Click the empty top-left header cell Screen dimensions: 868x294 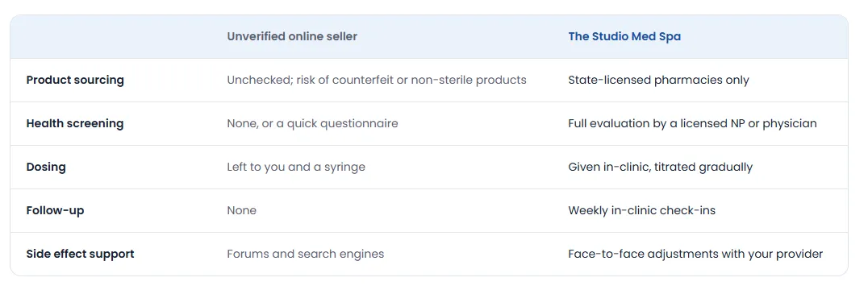click(x=111, y=36)
